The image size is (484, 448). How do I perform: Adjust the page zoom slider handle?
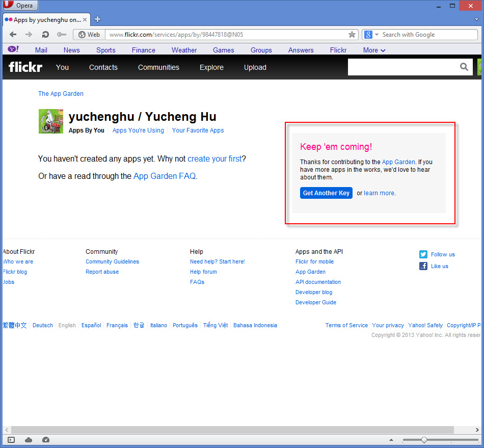(424, 440)
